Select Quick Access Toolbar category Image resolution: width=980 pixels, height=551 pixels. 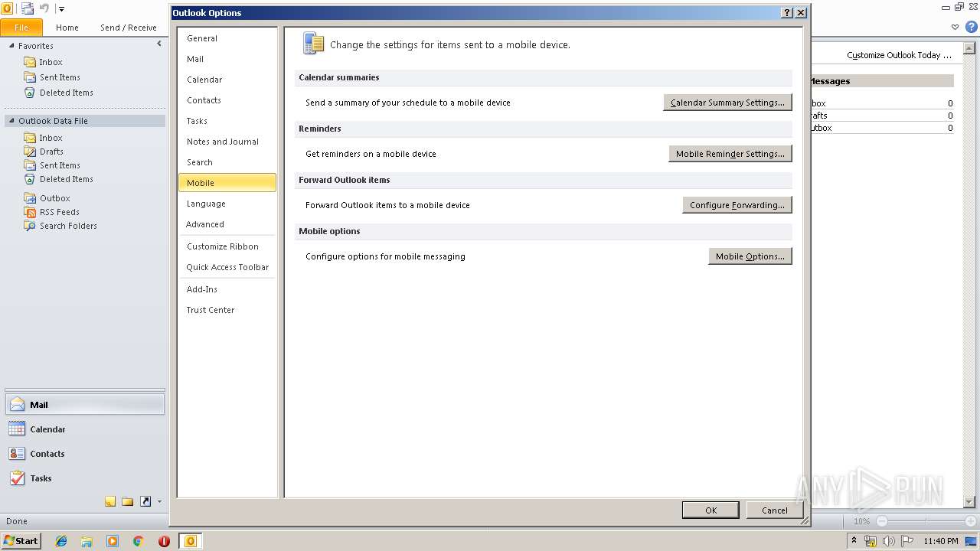tap(227, 267)
